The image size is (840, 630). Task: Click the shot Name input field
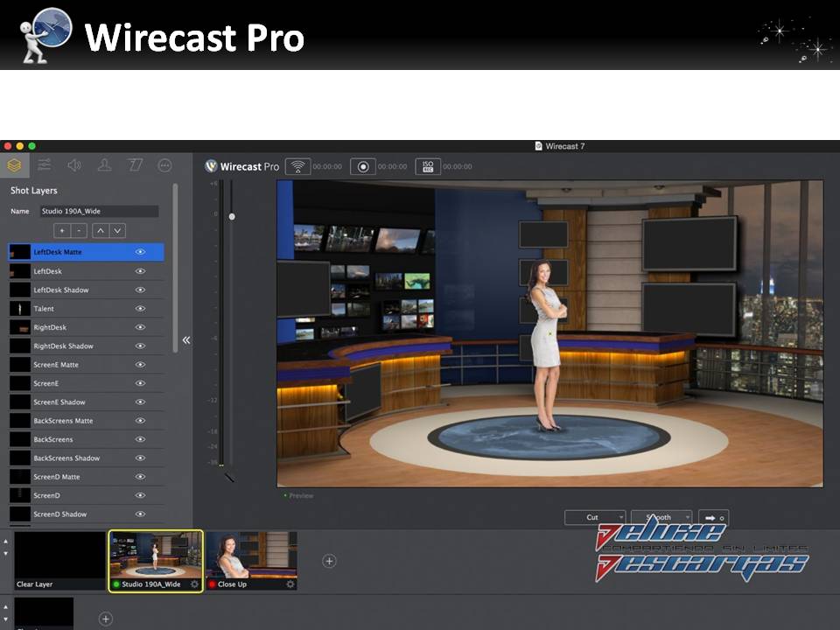99,211
